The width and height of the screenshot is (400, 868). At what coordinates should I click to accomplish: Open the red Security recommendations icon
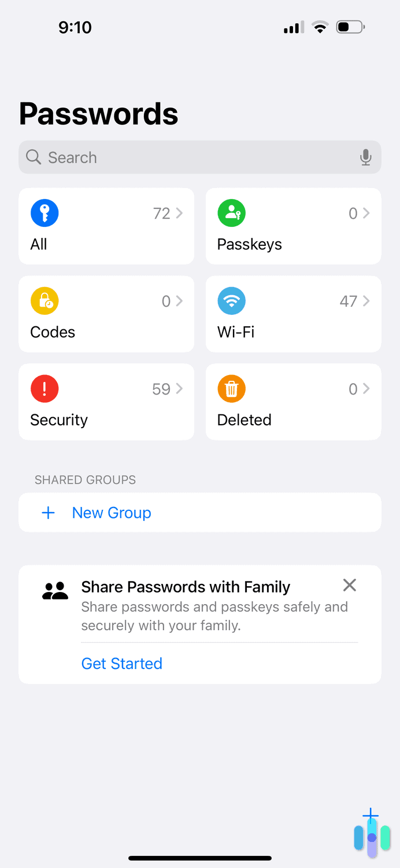[x=45, y=388]
